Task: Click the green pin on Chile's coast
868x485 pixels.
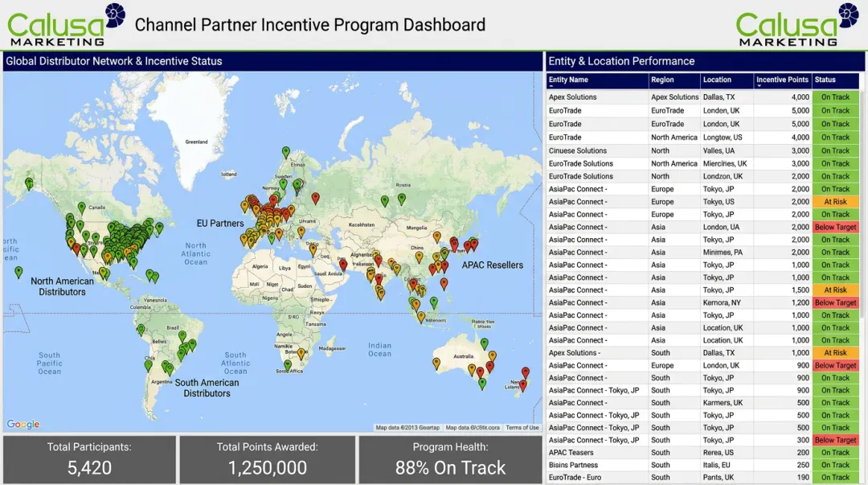Action: tap(149, 364)
